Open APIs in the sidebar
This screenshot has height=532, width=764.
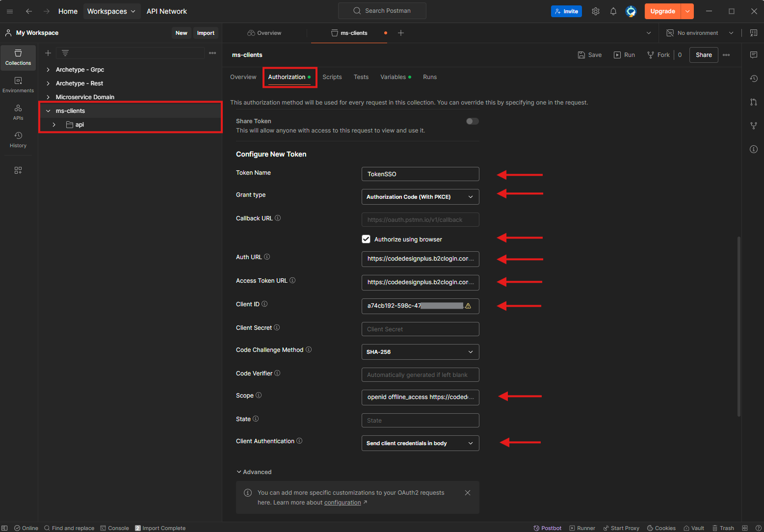[18, 112]
